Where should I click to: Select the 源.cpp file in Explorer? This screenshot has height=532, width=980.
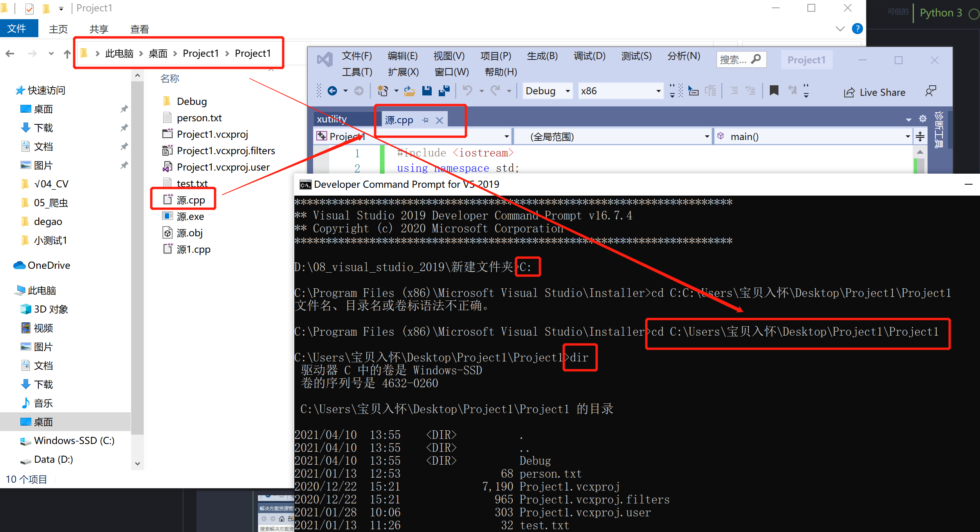(191, 200)
